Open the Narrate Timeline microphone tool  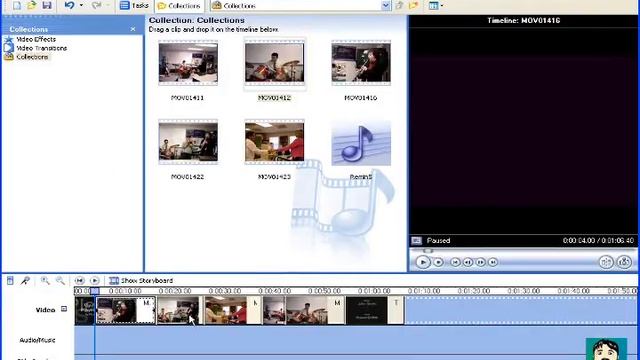(25, 280)
